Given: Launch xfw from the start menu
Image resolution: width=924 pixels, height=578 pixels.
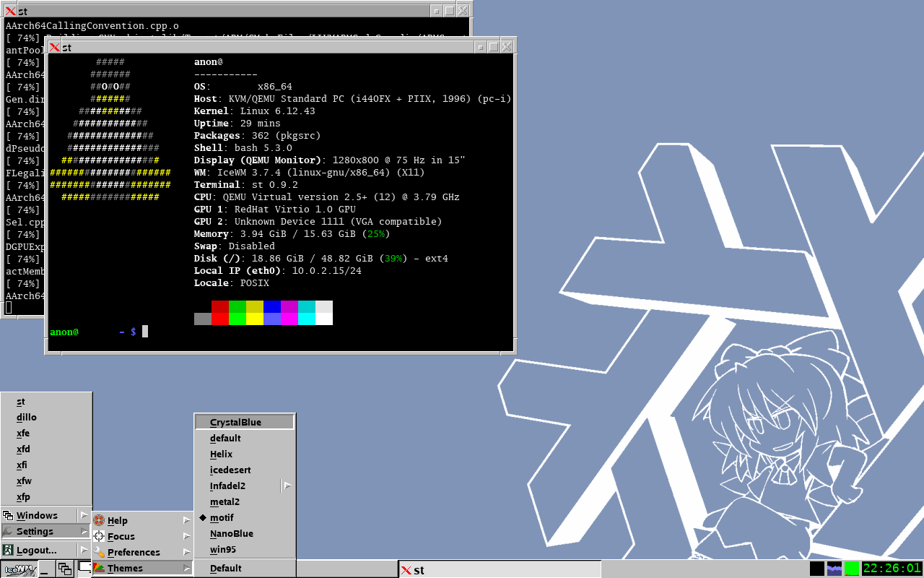Looking at the screenshot, I should click(46, 481).
